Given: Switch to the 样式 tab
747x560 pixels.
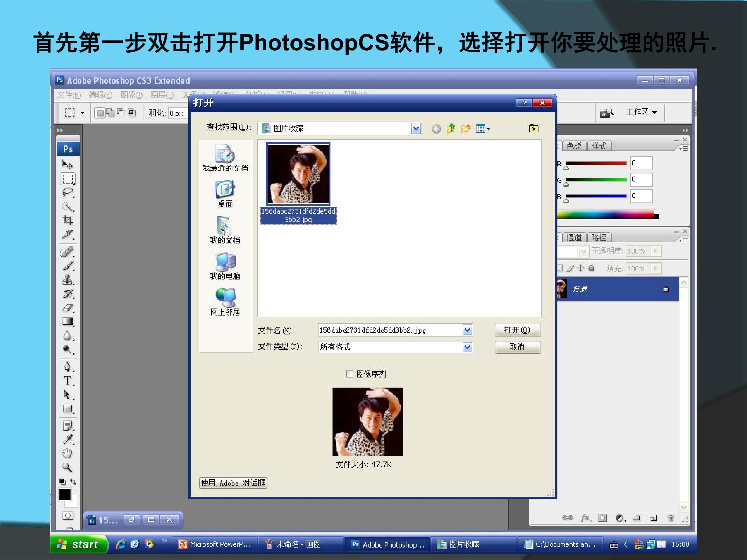Looking at the screenshot, I should tap(599, 146).
